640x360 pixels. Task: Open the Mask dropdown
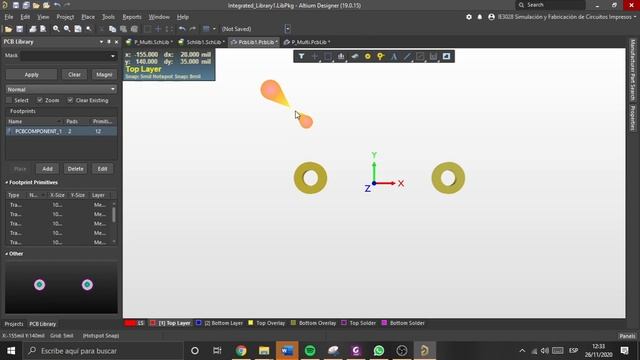(x=113, y=56)
